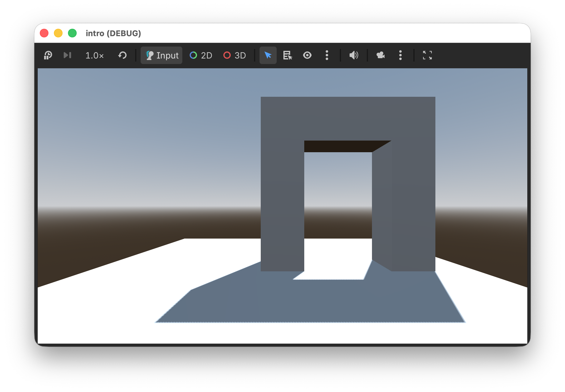Open camera options three-dot menu
565x392 pixels.
click(x=400, y=55)
